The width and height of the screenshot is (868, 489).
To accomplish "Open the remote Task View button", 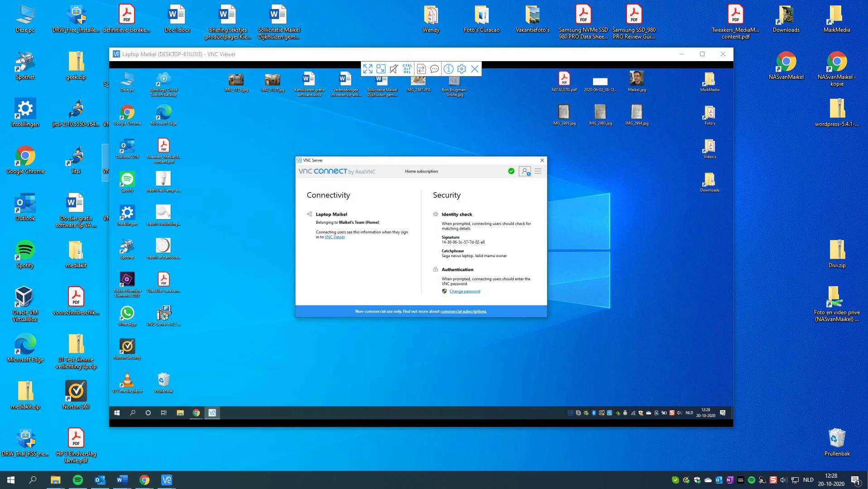I will [x=164, y=412].
